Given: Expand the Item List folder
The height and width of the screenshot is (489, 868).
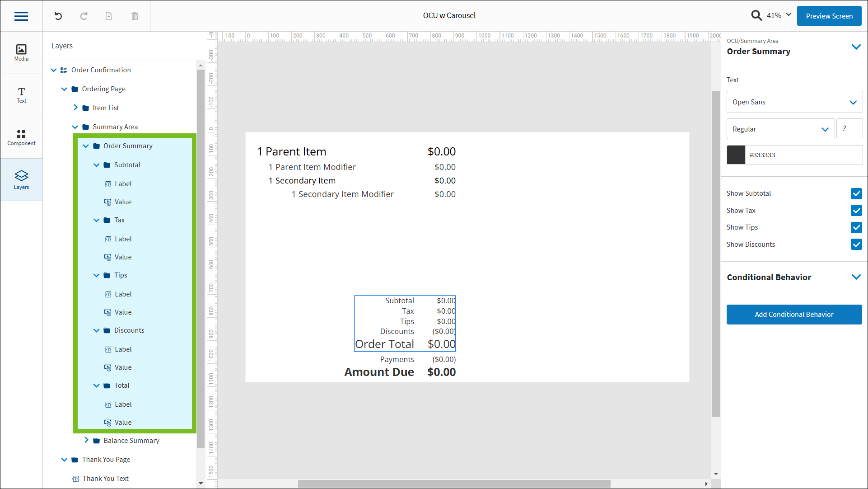Looking at the screenshot, I should point(76,108).
